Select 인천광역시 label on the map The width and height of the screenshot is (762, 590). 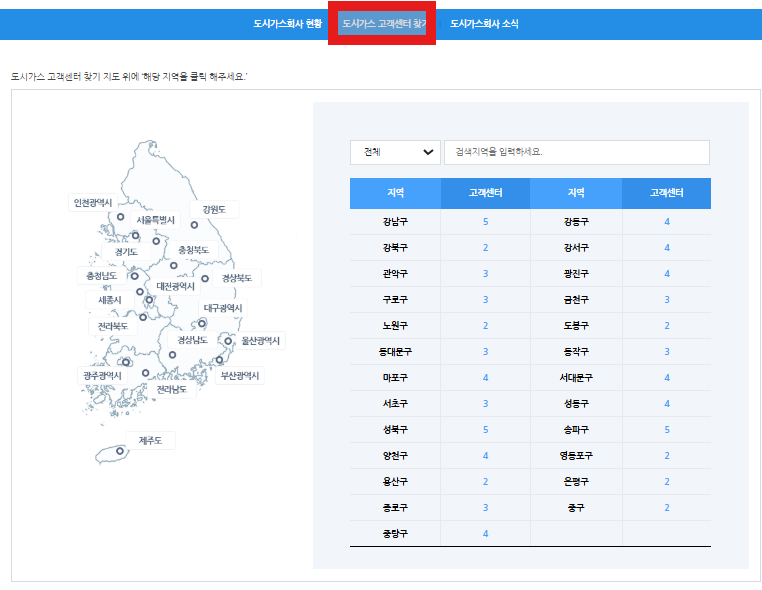point(93,202)
